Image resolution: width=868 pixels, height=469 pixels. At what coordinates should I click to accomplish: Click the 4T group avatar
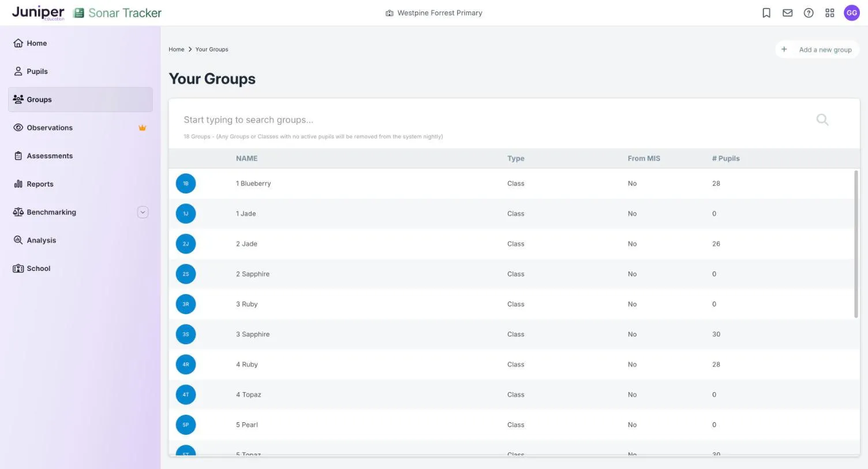click(x=186, y=394)
